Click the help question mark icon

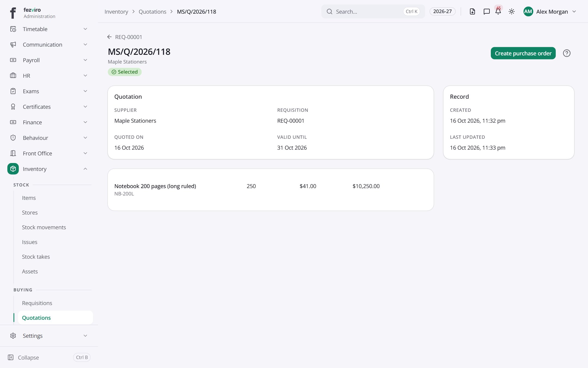click(x=566, y=53)
